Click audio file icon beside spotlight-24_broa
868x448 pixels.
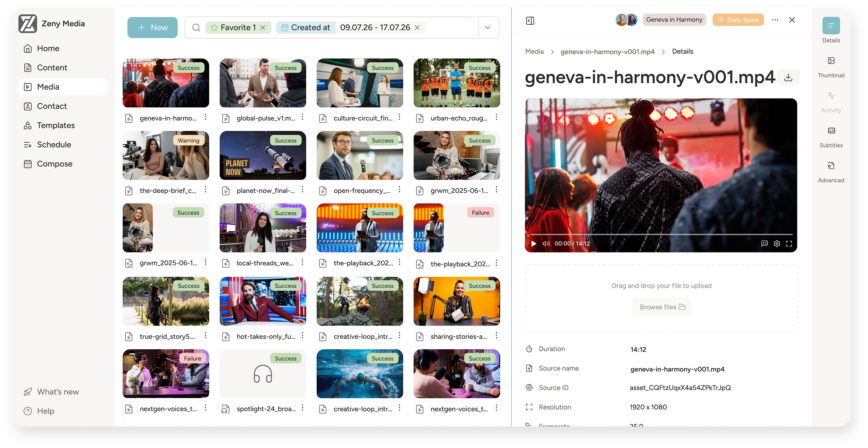click(225, 409)
